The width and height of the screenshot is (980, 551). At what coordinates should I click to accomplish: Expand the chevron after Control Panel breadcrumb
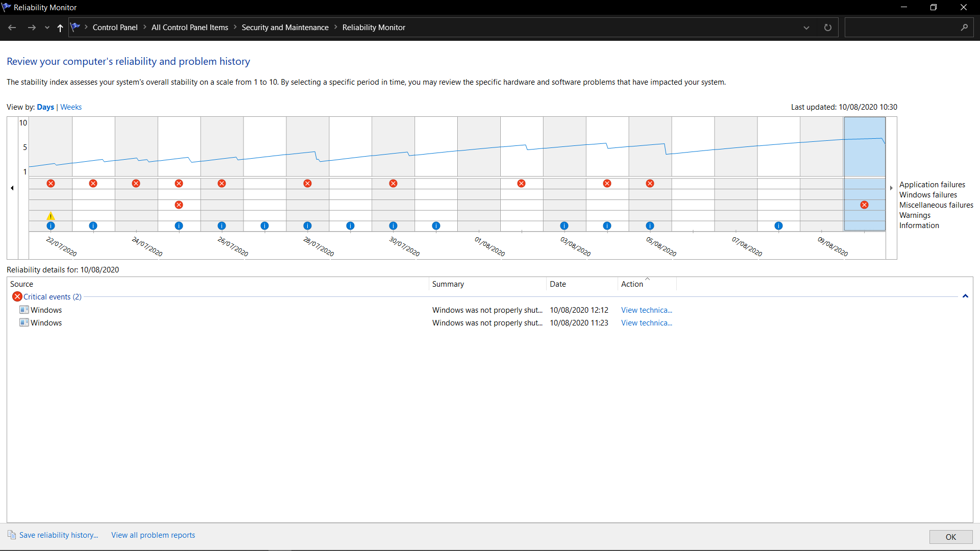145,27
